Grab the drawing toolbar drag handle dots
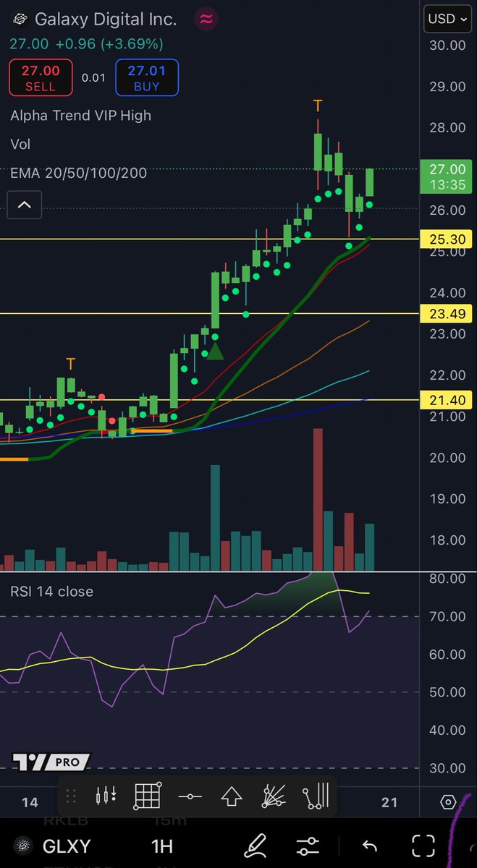 pos(71,797)
